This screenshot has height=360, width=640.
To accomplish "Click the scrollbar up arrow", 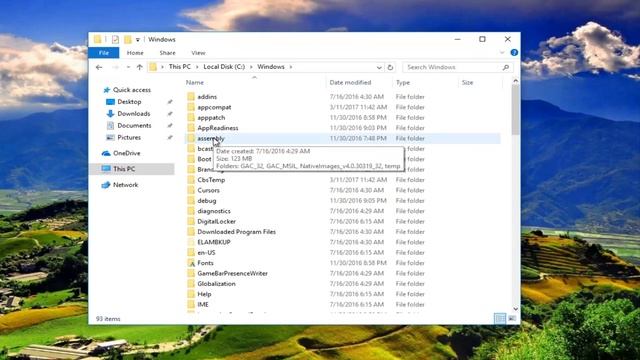I will pyautogui.click(x=515, y=81).
